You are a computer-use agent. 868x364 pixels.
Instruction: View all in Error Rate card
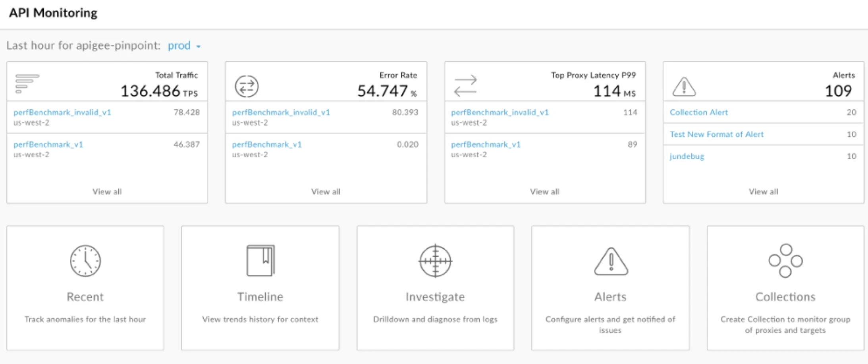(326, 192)
